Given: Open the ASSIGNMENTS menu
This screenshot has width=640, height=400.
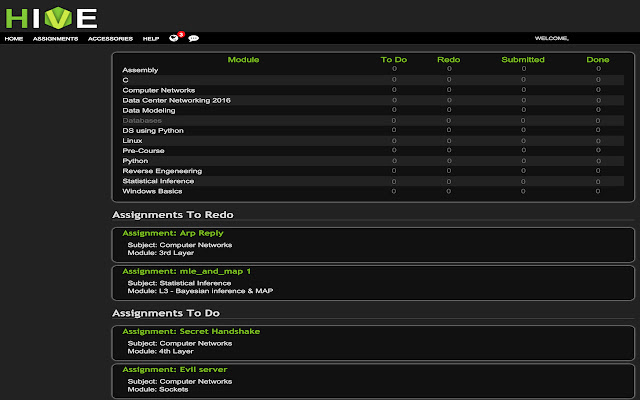Looking at the screenshot, I should [55, 38].
